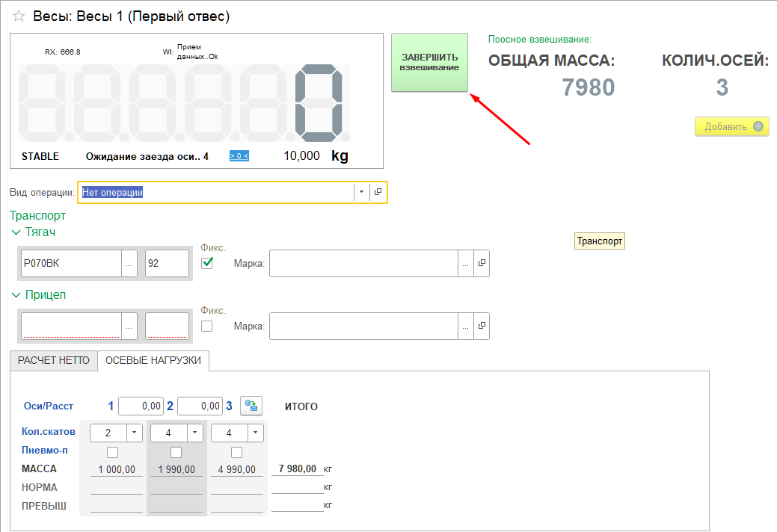This screenshot has width=777, height=532.
Task: Click the axle distance fill icon button
Action: (251, 406)
